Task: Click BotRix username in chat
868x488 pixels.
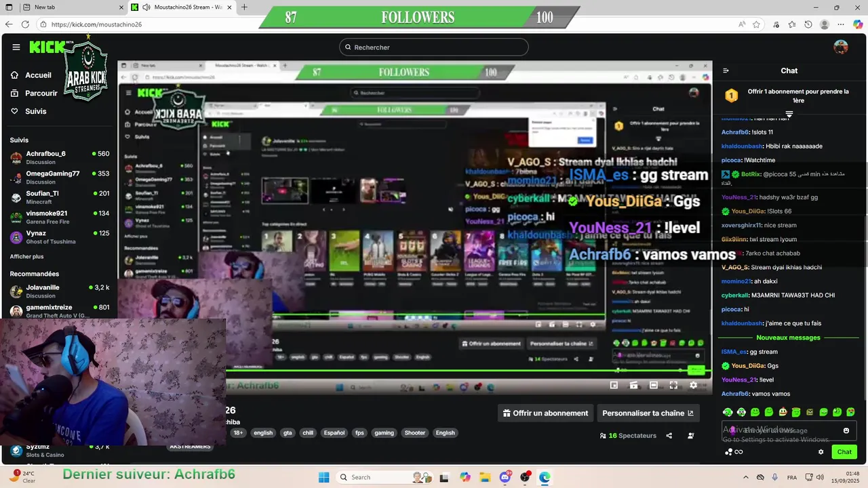Action: coord(751,174)
